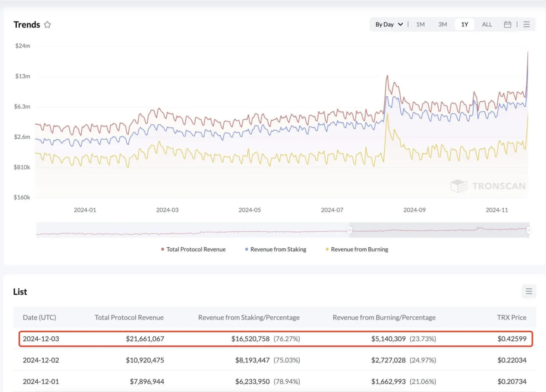Click the TRONSCAN watermark logo
Image resolution: width=546 pixels, height=392 pixels.
[x=488, y=186]
